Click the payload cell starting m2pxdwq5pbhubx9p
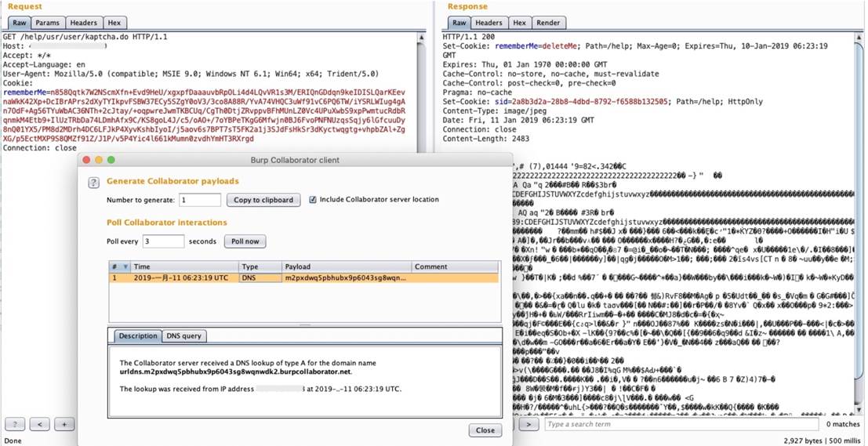This screenshot has height=446, width=868. point(346,277)
